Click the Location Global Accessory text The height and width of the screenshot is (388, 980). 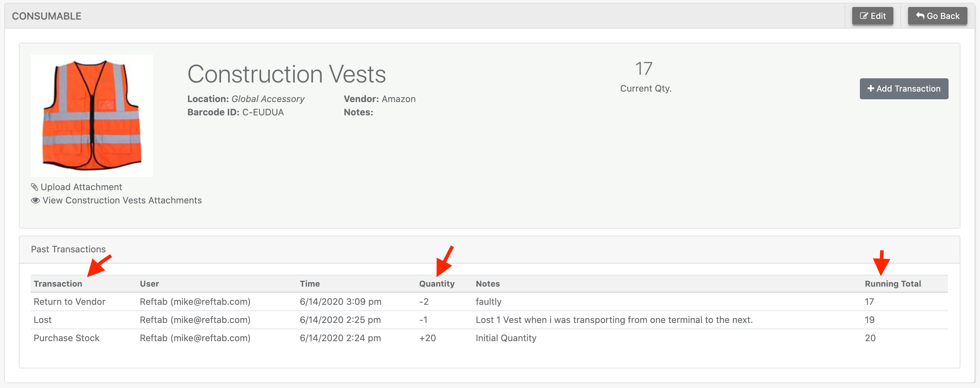point(246,99)
